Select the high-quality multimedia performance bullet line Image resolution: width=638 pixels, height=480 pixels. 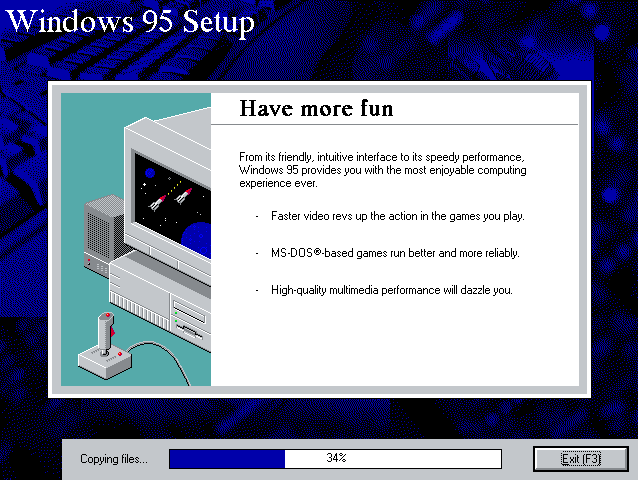[391, 290]
